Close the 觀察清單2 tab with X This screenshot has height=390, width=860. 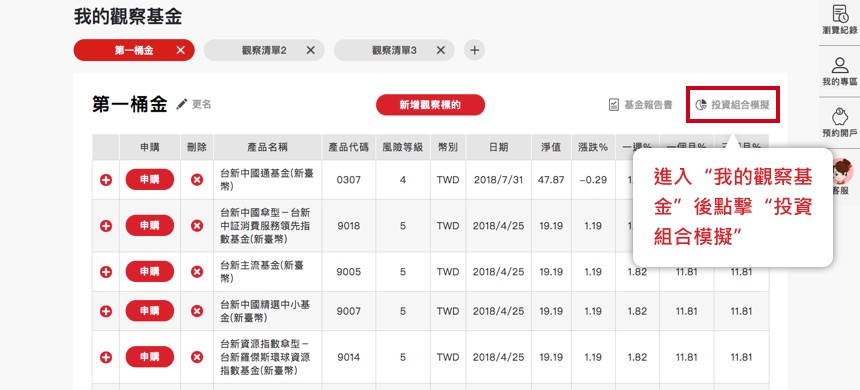pos(310,50)
